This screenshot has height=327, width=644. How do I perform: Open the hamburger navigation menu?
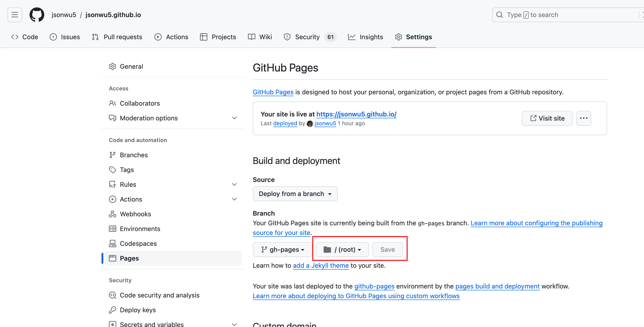[x=15, y=15]
